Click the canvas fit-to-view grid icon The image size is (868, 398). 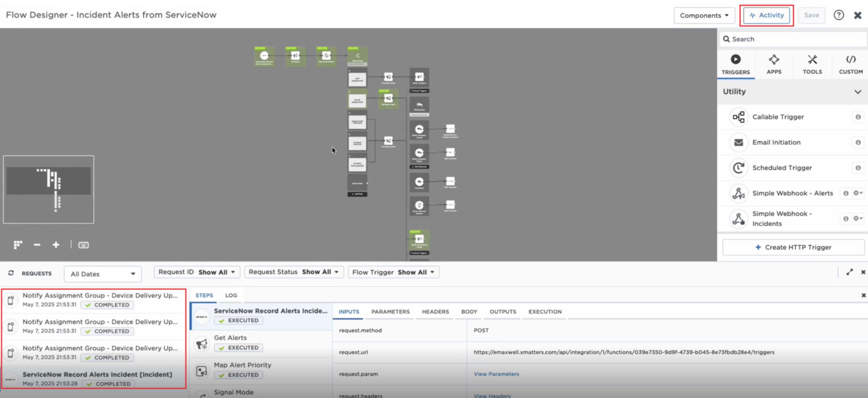(18, 245)
